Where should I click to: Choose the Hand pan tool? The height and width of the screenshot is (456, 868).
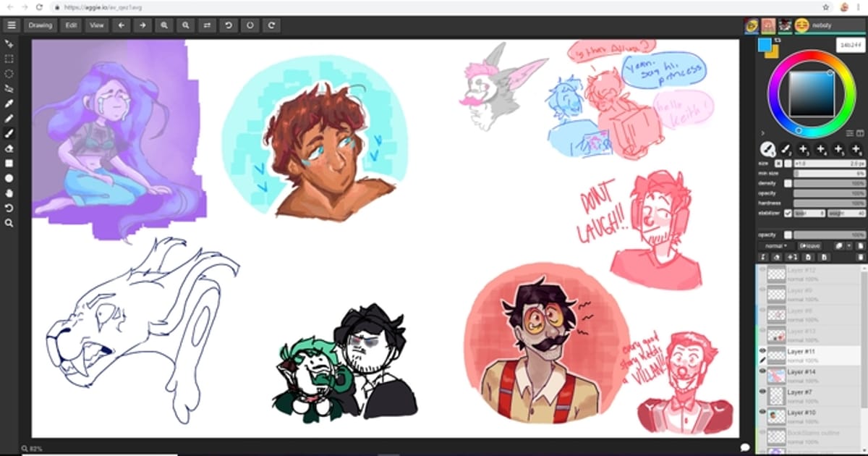pyautogui.click(x=9, y=193)
